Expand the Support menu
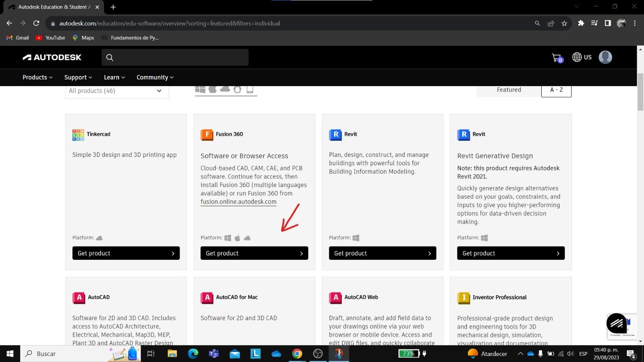This screenshot has height=362, width=644. (x=78, y=77)
